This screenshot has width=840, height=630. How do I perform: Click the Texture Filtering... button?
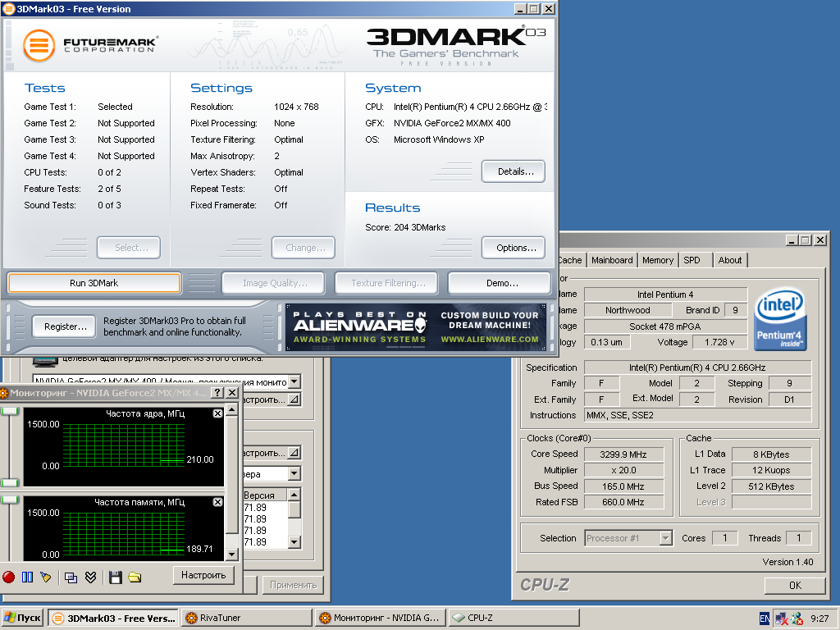[x=386, y=283]
